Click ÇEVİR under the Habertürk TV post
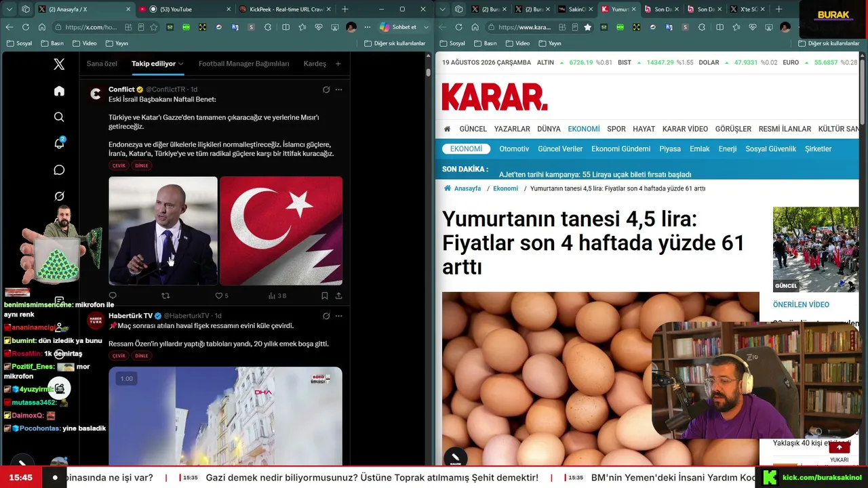The width and height of the screenshot is (868, 488). 119,356
